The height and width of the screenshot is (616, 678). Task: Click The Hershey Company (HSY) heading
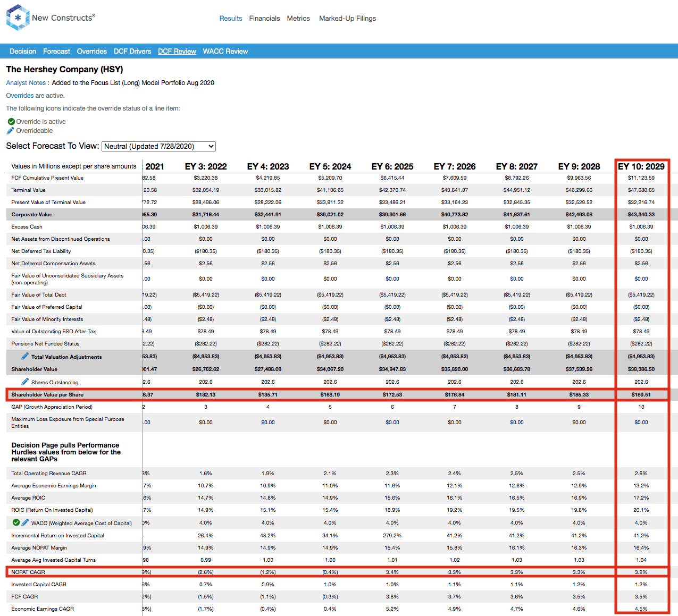pyautogui.click(x=64, y=70)
